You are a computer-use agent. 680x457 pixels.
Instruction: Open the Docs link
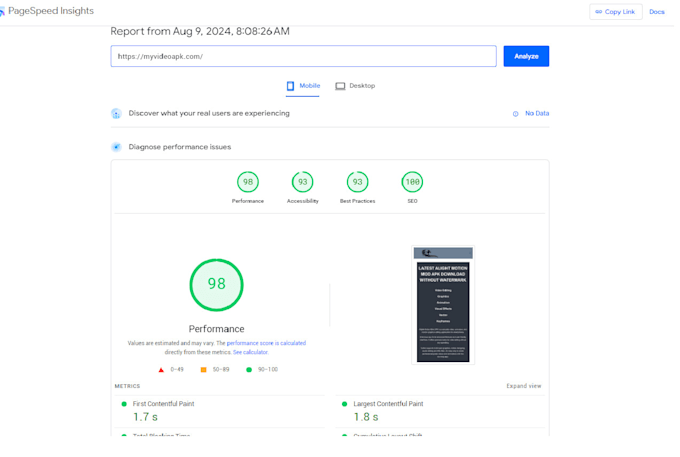coord(657,12)
